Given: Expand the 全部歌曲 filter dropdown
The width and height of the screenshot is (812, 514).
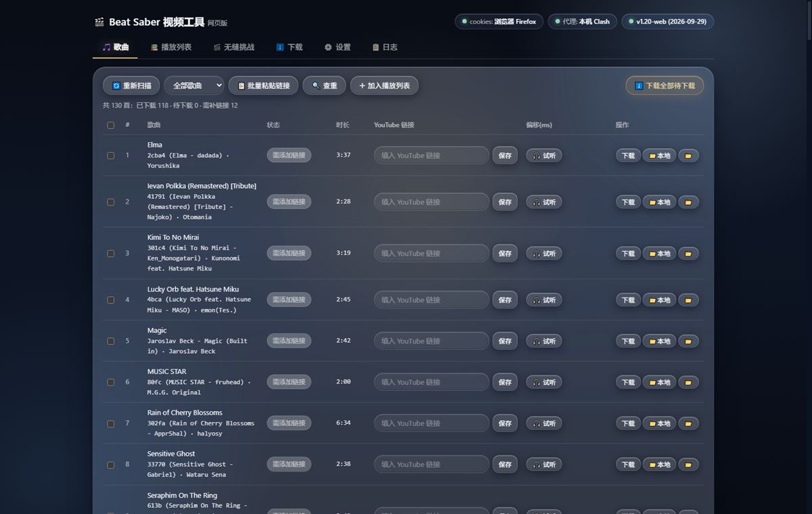Looking at the screenshot, I should pos(194,86).
